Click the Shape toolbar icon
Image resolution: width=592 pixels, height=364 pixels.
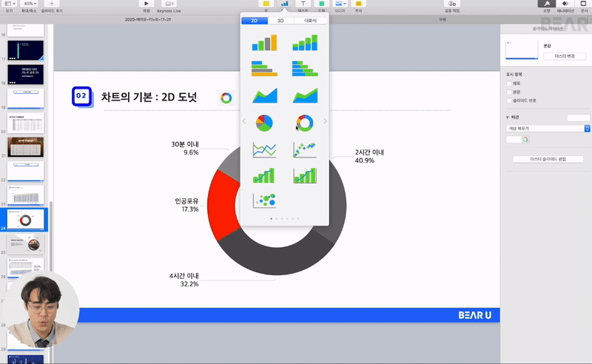coord(321,4)
